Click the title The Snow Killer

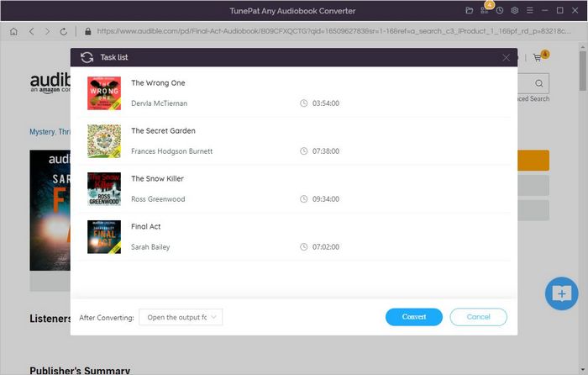coord(157,179)
